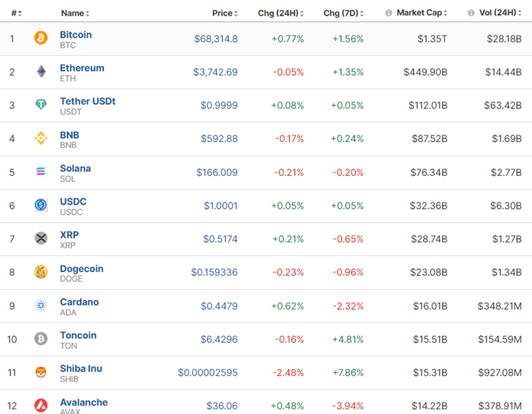
Task: Click the DOGE ticker symbol
Action: click(x=71, y=278)
